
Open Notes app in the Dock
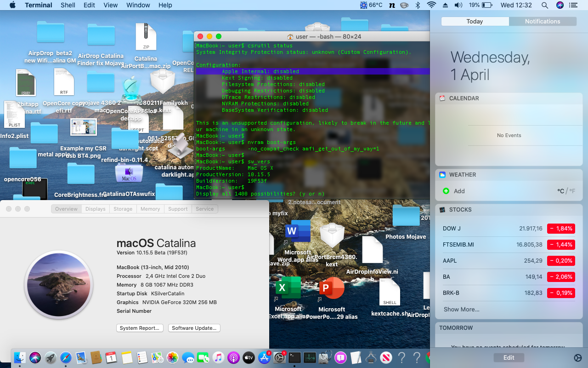pos(127,357)
